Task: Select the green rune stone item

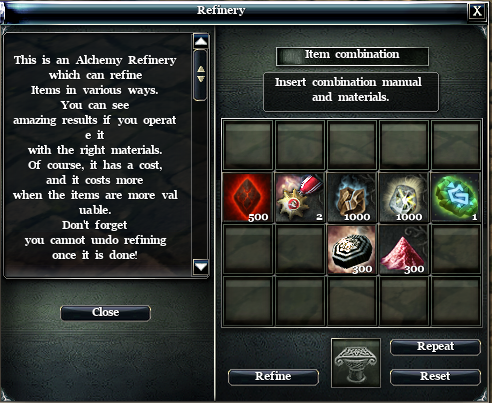Action: 456,197
